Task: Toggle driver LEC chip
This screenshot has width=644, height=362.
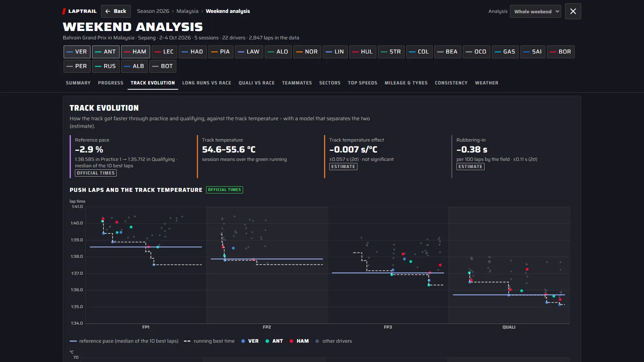Action: pos(165,52)
